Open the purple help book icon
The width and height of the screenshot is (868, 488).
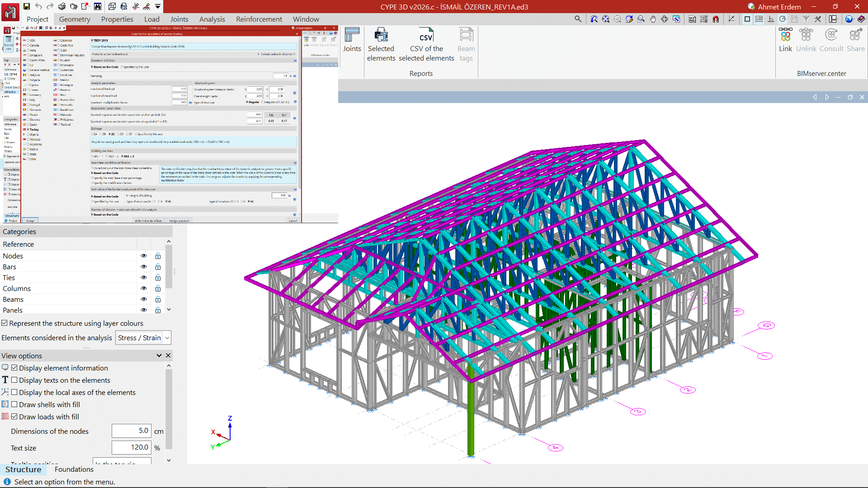pyautogui.click(x=861, y=19)
